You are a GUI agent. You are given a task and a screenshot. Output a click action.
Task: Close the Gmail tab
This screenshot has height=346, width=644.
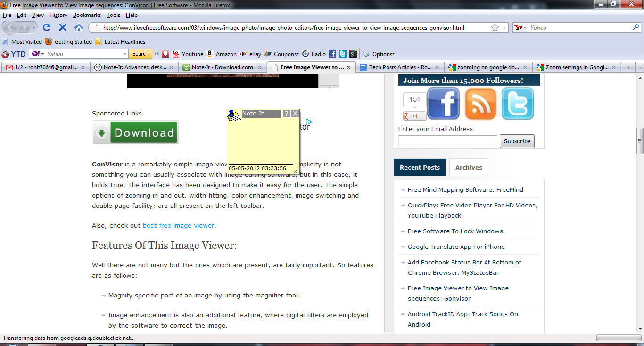click(83, 67)
